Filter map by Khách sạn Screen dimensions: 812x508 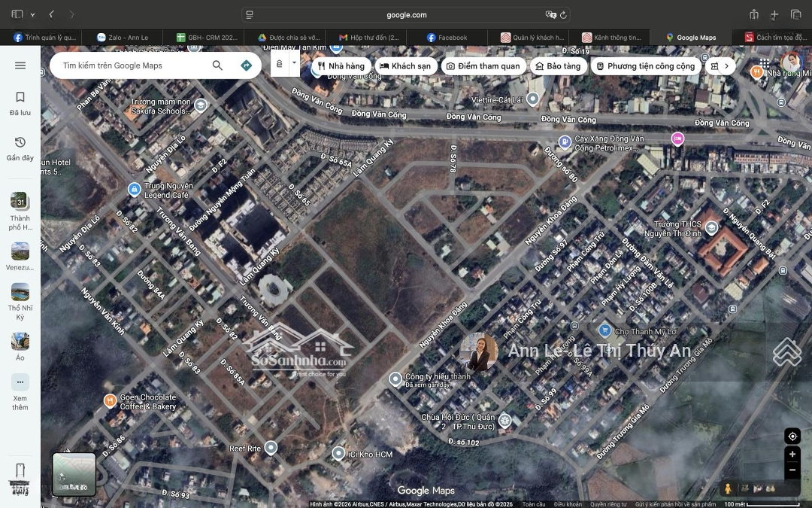click(x=405, y=66)
